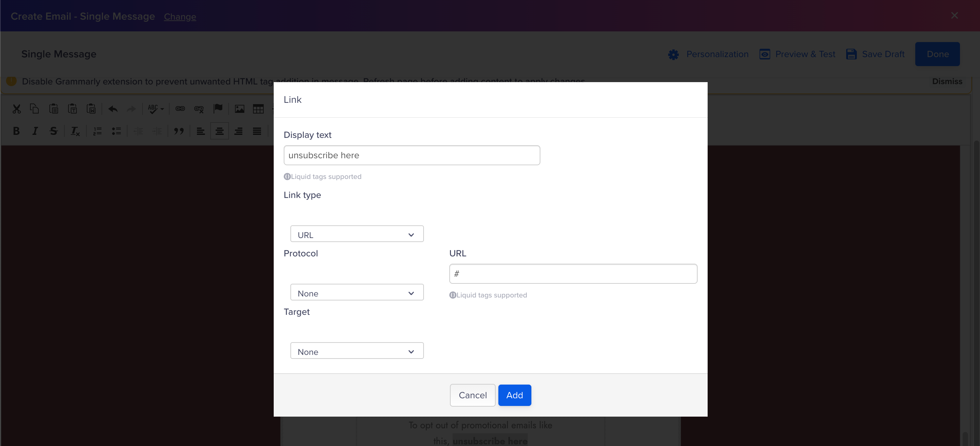Screen dimensions: 980x446
Task: Click the Anchor flag icon
Action: tap(218, 109)
